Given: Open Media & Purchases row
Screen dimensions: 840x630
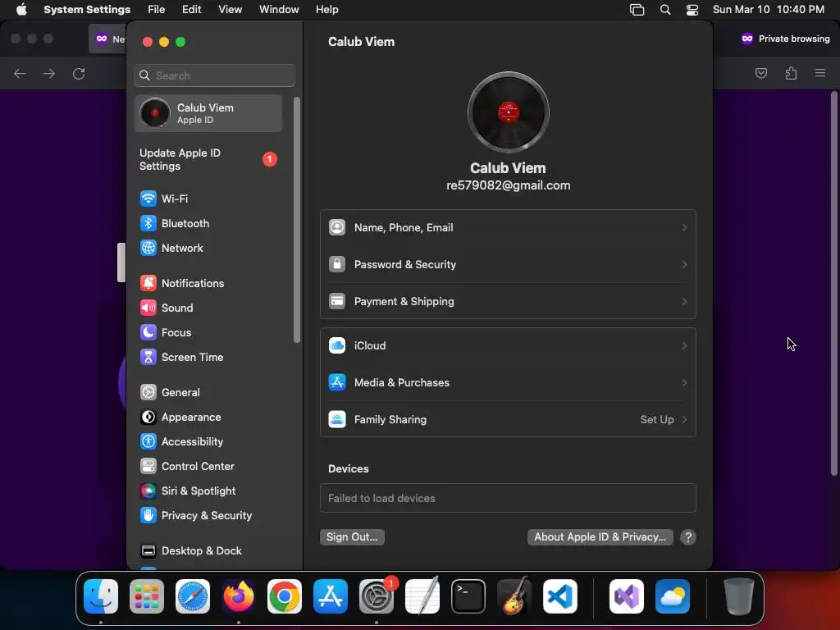Looking at the screenshot, I should pos(508,382).
